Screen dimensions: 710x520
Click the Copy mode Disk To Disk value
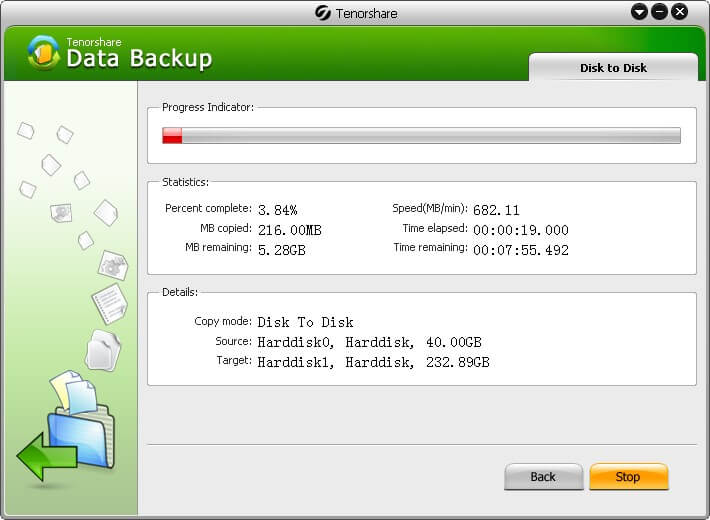click(305, 322)
